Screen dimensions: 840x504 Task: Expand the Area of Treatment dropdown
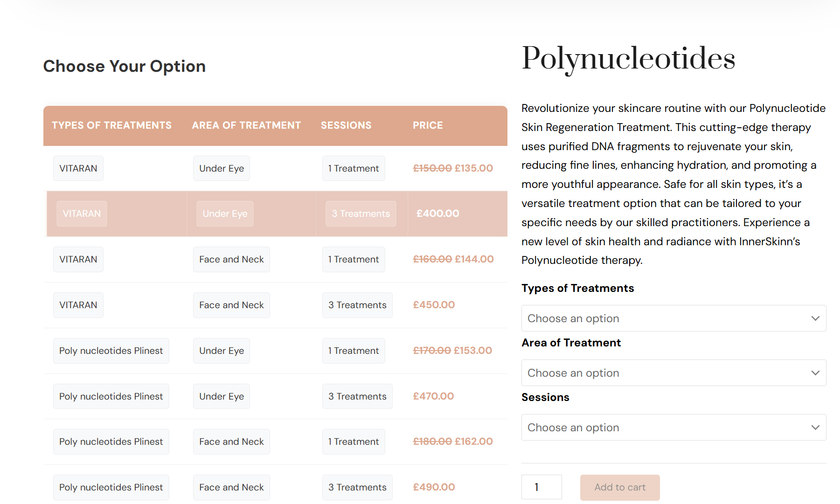point(673,373)
